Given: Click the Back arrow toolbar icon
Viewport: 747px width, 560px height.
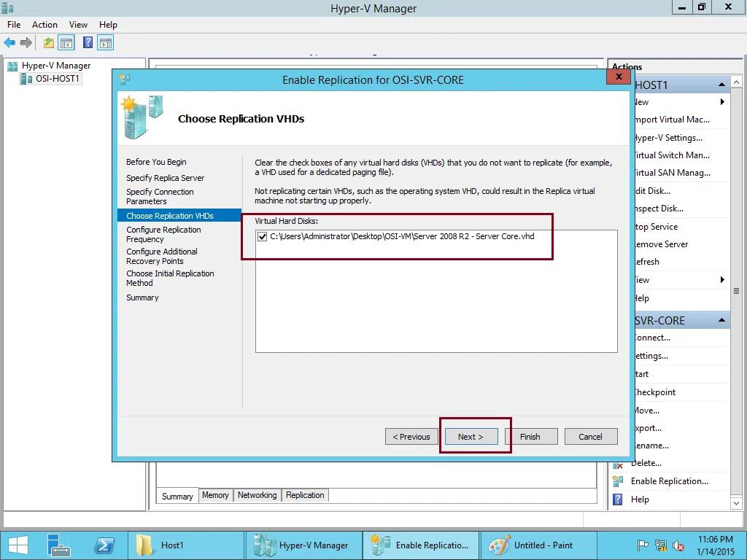Looking at the screenshot, I should point(9,43).
